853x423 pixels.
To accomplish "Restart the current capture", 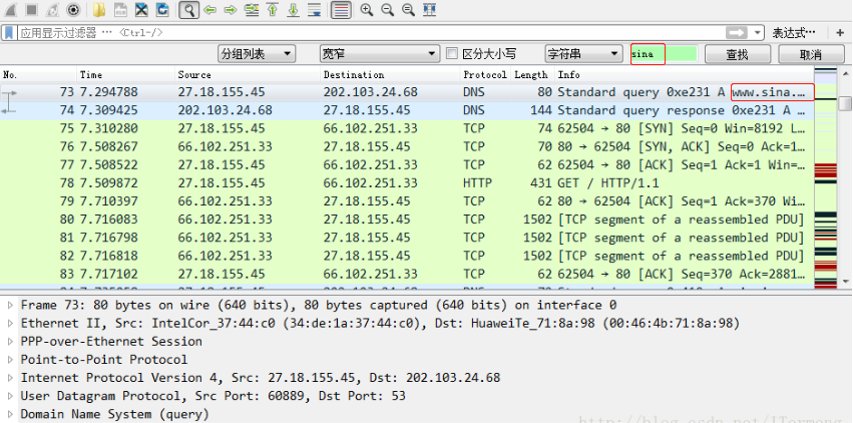I will click(x=52, y=10).
